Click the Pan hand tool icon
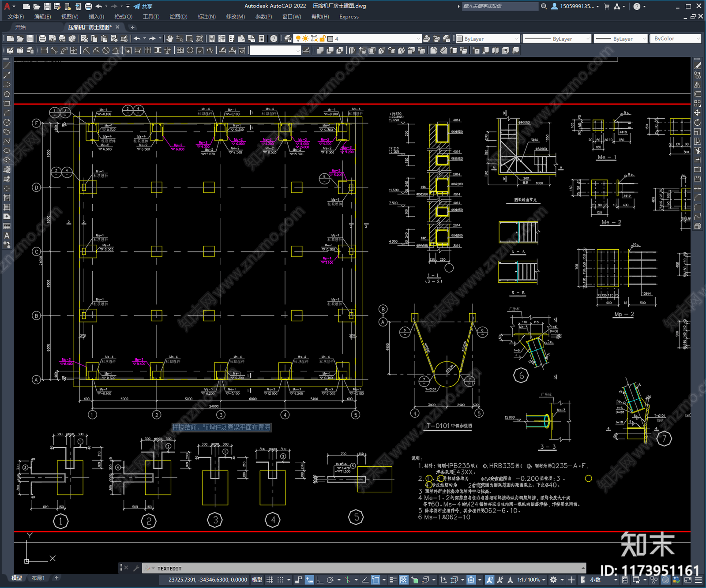The image size is (706, 588). click(170, 39)
